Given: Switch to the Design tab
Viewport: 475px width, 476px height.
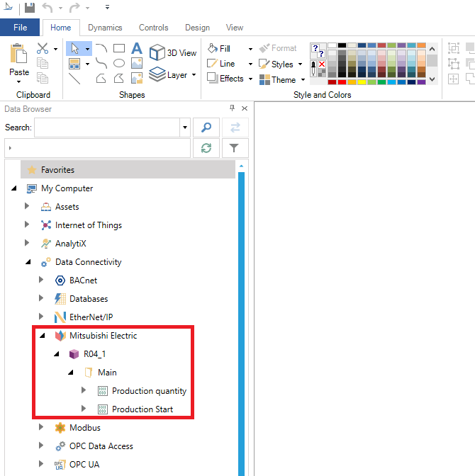Looking at the screenshot, I should (197, 28).
